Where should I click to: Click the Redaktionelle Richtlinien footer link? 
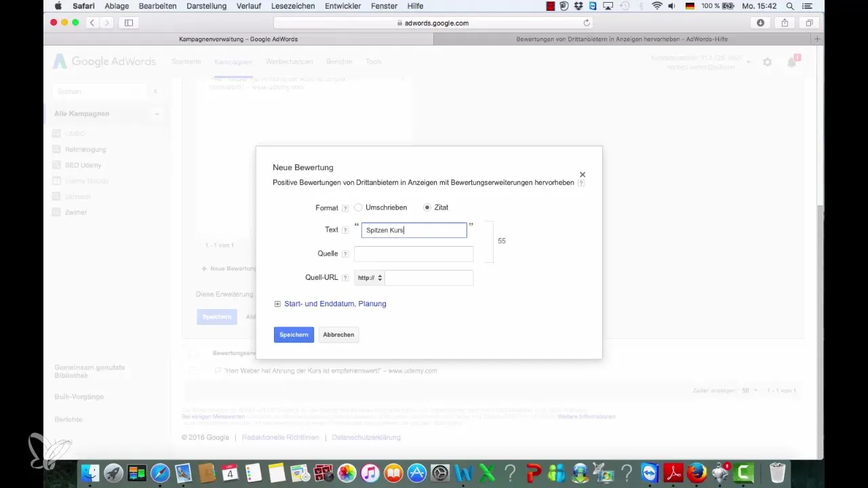(280, 438)
